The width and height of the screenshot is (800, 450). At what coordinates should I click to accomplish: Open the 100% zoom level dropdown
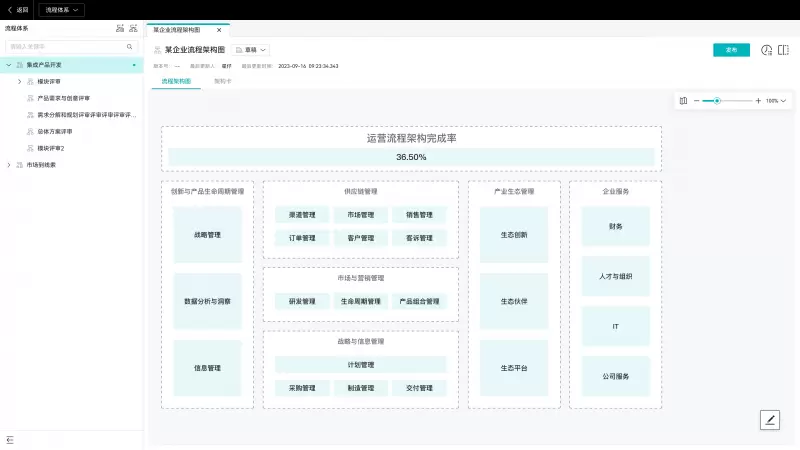pyautogui.click(x=776, y=101)
